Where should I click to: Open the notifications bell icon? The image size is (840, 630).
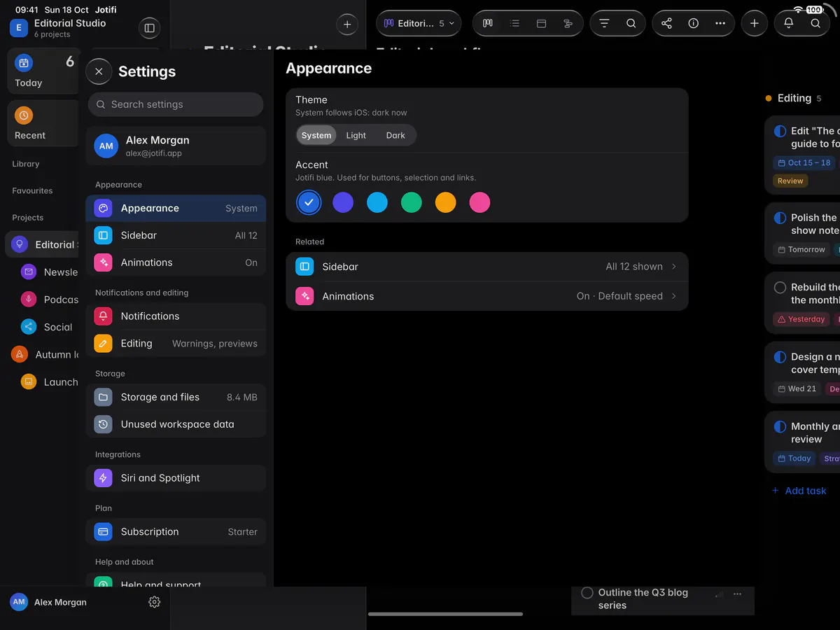point(788,23)
